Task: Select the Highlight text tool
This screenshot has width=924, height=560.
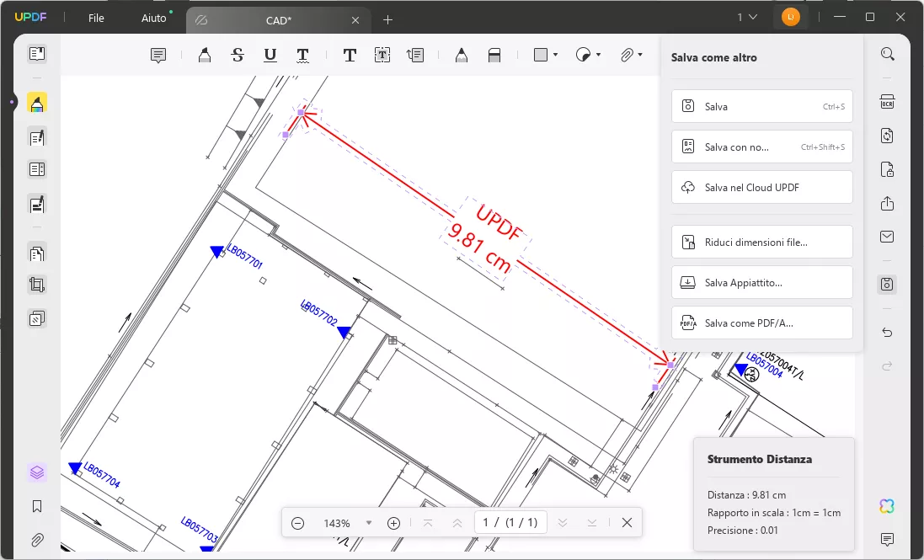Action: point(205,56)
